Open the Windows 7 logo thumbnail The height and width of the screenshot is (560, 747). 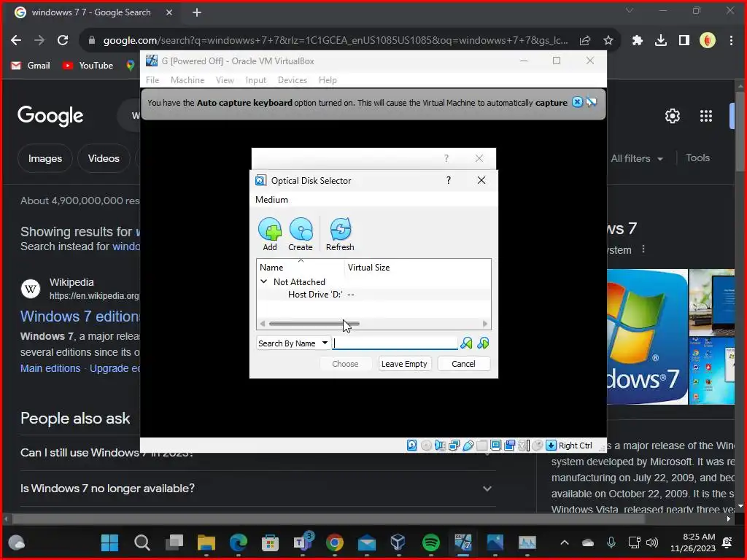pyautogui.click(x=648, y=337)
